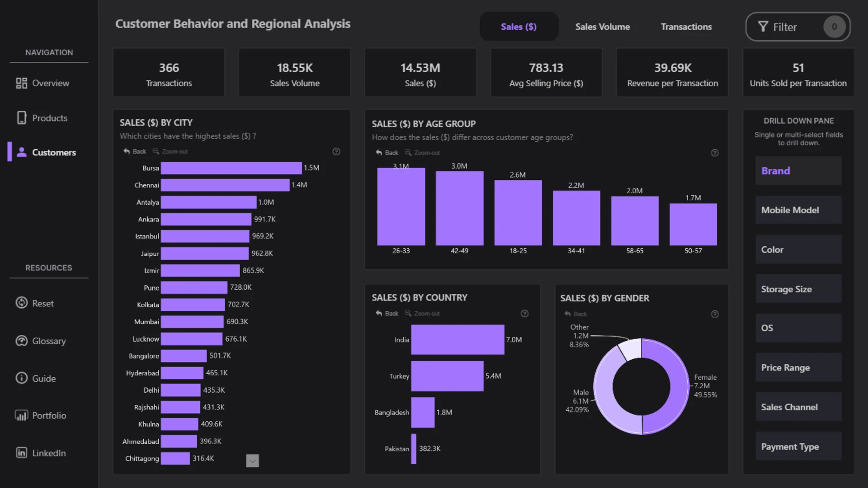Zoom-out on Sales by Age Group chart
The image size is (868, 488).
(422, 153)
